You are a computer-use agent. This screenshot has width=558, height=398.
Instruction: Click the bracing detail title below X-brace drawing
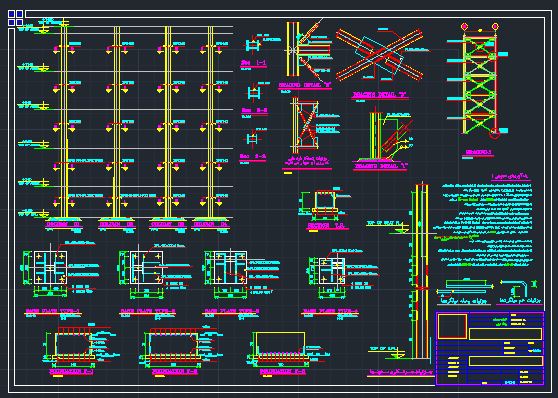380,95
